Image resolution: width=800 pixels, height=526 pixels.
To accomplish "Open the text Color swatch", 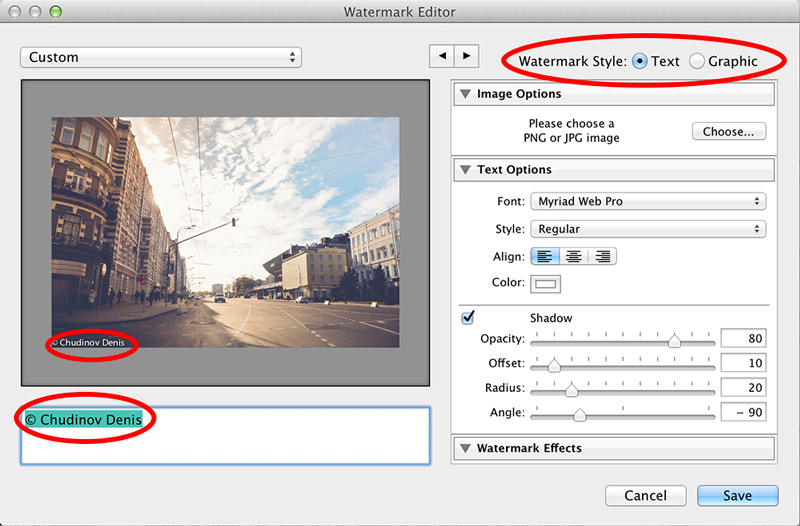I will (545, 284).
